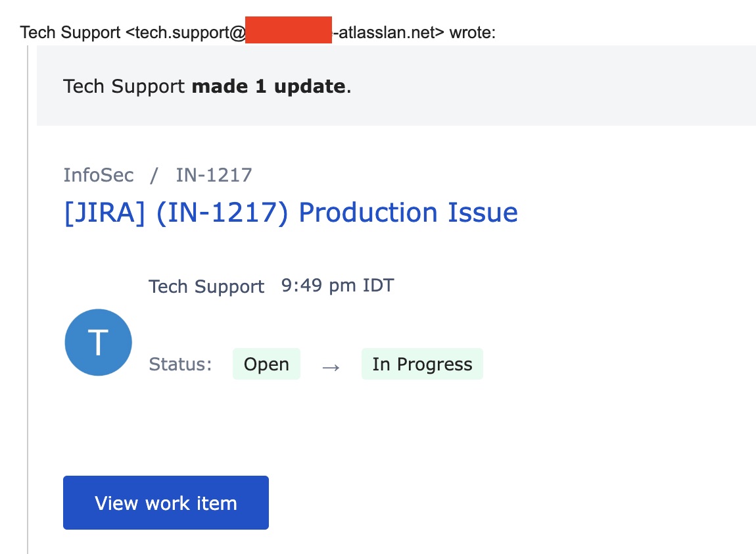Click the In Progress status badge
The image size is (756, 554).
click(x=422, y=365)
